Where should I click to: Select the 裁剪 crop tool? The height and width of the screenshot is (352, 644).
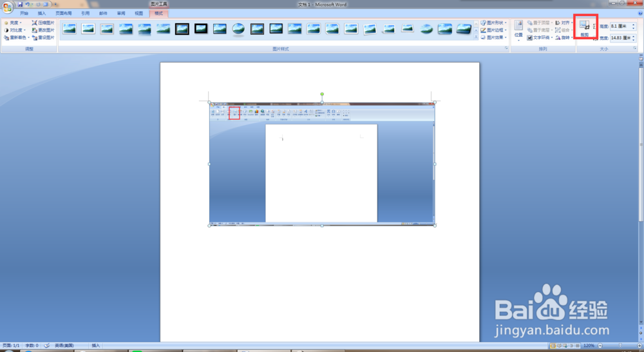point(585,28)
